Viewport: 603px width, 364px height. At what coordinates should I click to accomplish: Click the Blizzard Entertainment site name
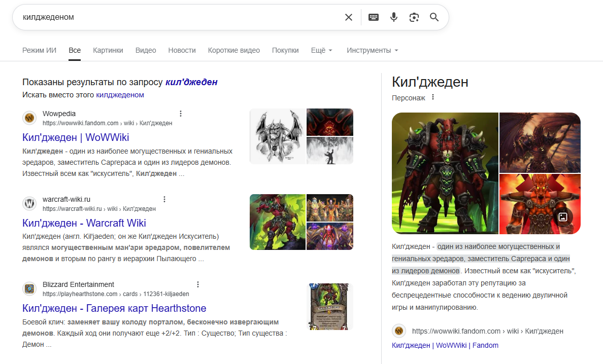tap(79, 284)
